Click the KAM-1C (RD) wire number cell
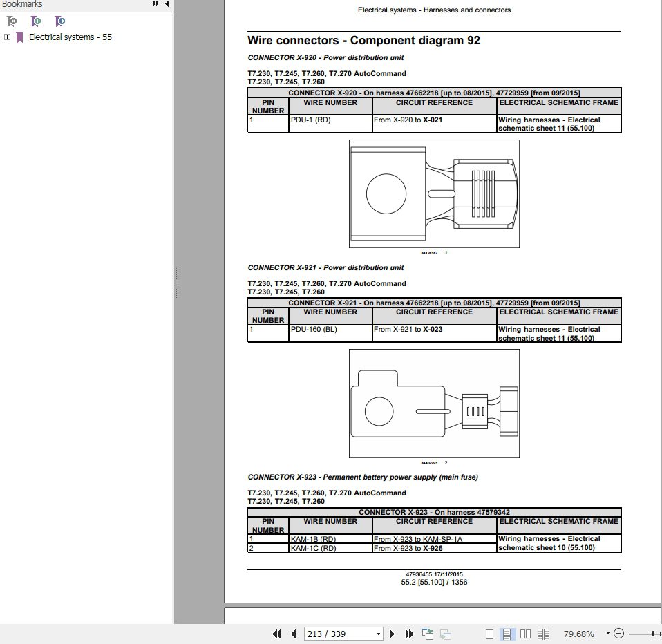Screen dimensions: 662x644 coord(330,548)
